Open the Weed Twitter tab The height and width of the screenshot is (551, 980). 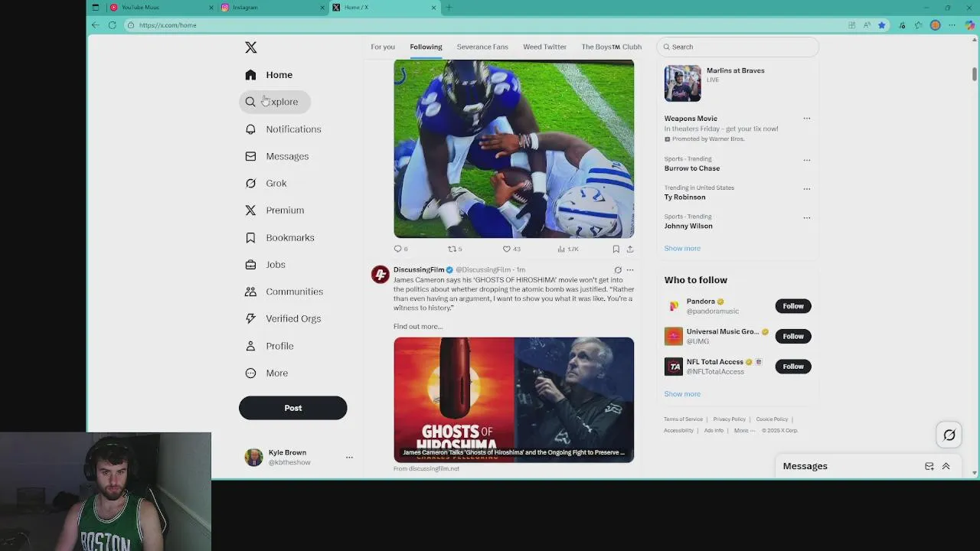[544, 47]
